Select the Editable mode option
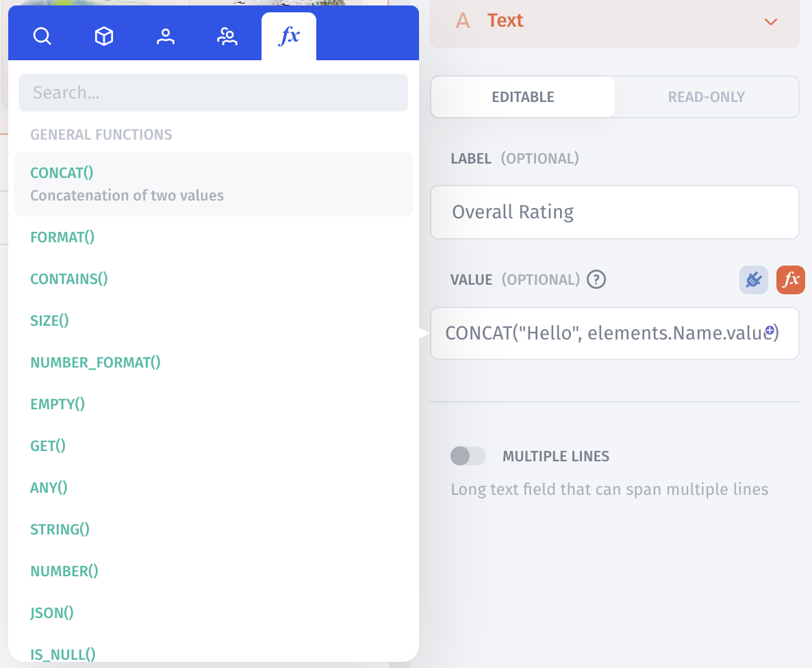The image size is (812, 668). pyautogui.click(x=523, y=97)
